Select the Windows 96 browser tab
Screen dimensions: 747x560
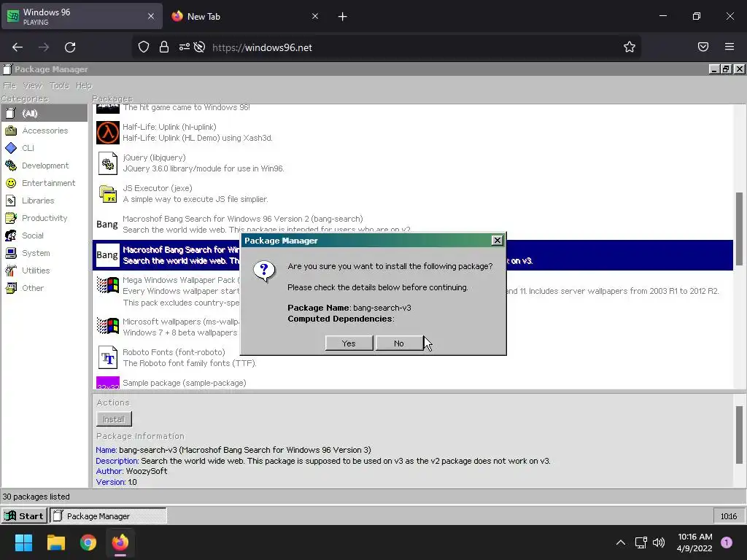pos(82,16)
